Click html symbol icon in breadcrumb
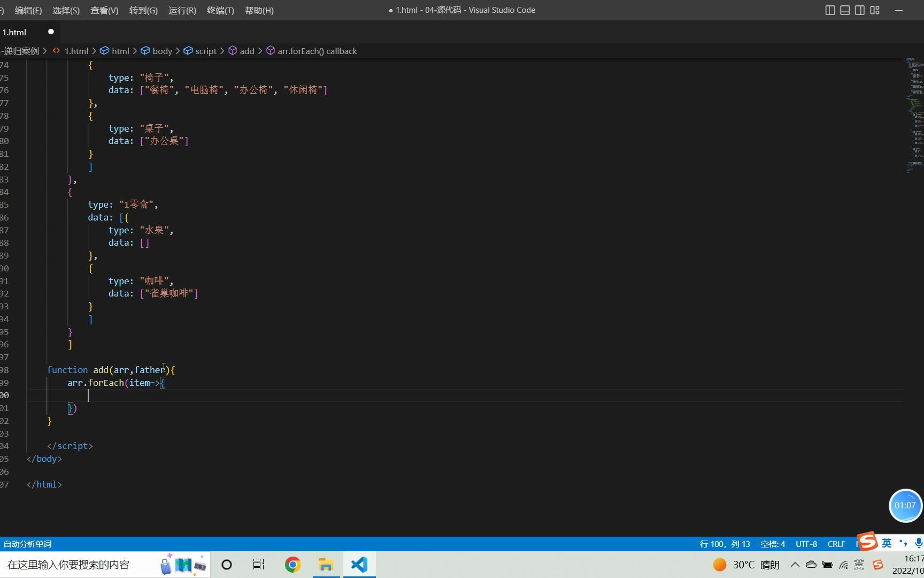The image size is (924, 578). point(105,50)
